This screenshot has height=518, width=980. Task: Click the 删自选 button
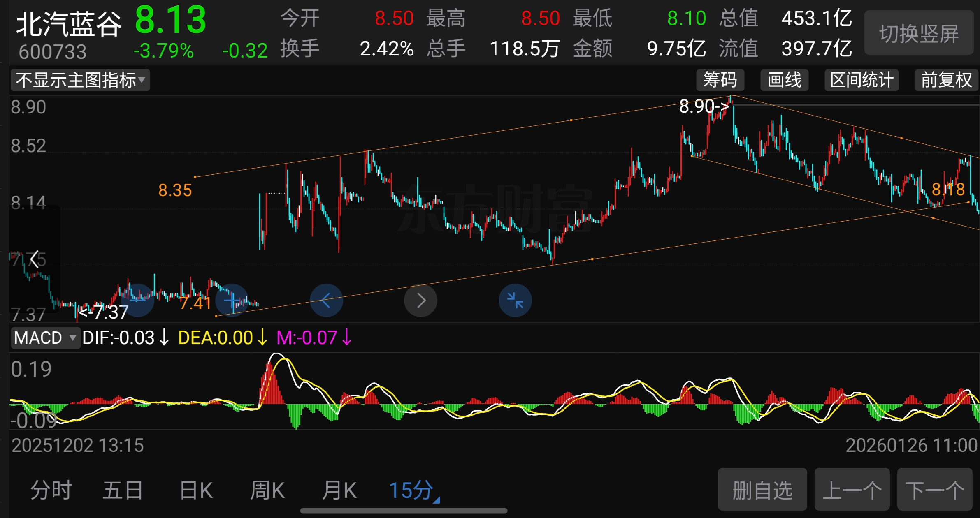762,490
